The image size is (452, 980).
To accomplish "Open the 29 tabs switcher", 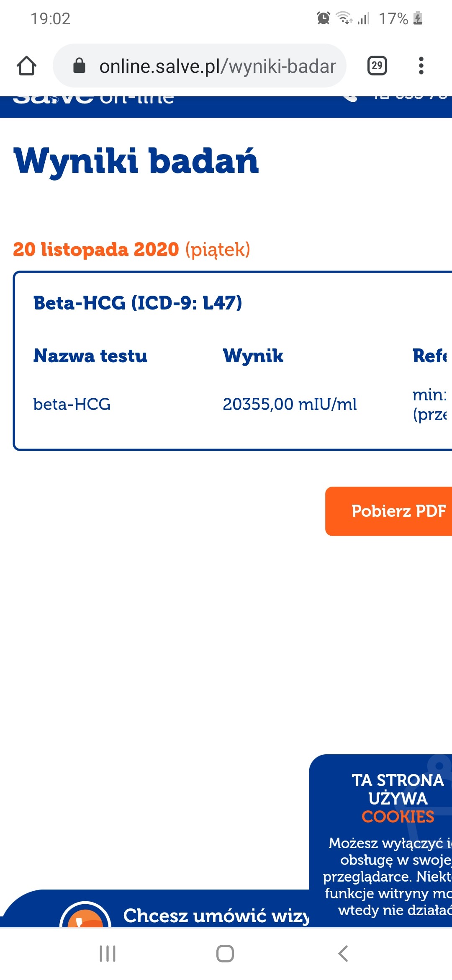I will coord(377,66).
